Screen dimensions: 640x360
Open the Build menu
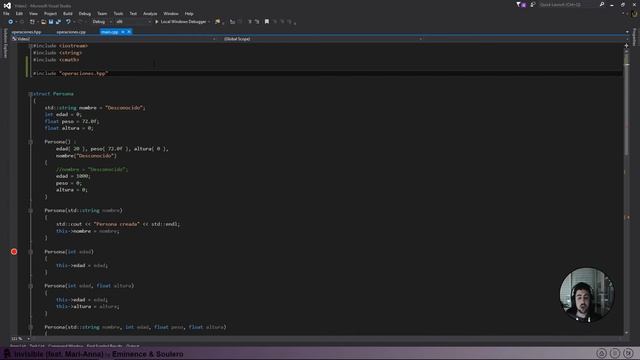click(x=68, y=13)
